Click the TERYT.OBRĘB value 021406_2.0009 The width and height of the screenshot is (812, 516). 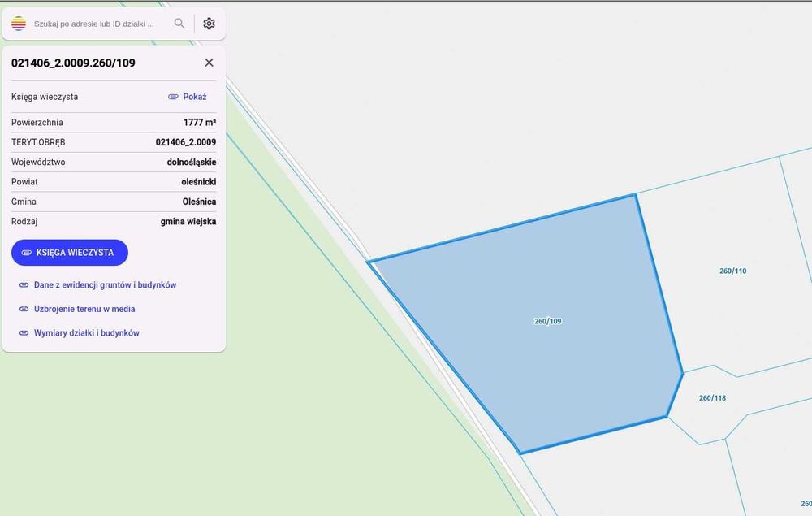coord(185,142)
